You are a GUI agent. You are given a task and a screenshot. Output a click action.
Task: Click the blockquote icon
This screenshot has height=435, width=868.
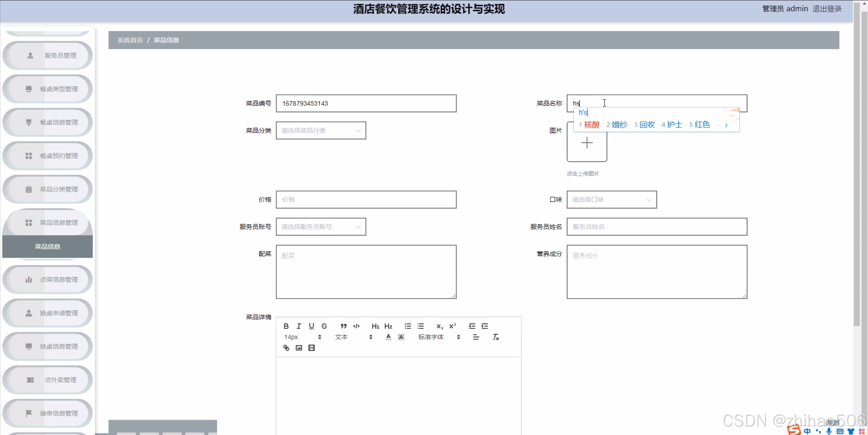[x=343, y=326]
